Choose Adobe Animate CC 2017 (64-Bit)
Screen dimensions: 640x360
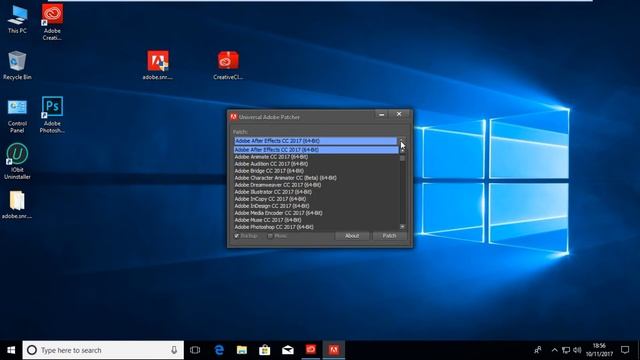tap(316, 157)
